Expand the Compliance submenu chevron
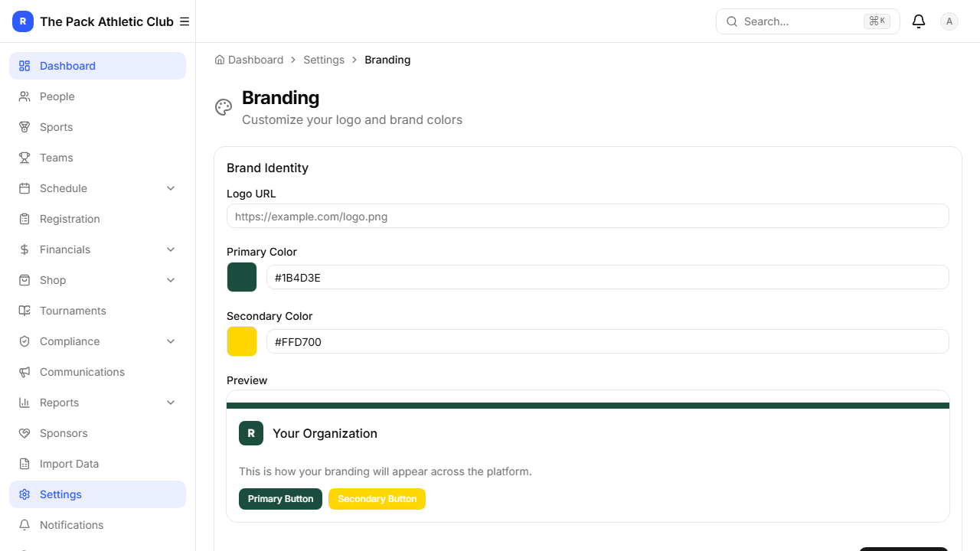This screenshot has width=980, height=551. coord(171,341)
